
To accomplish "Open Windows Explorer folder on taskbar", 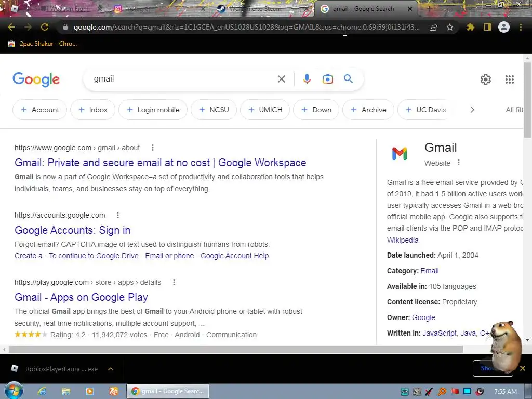I will [x=66, y=392].
